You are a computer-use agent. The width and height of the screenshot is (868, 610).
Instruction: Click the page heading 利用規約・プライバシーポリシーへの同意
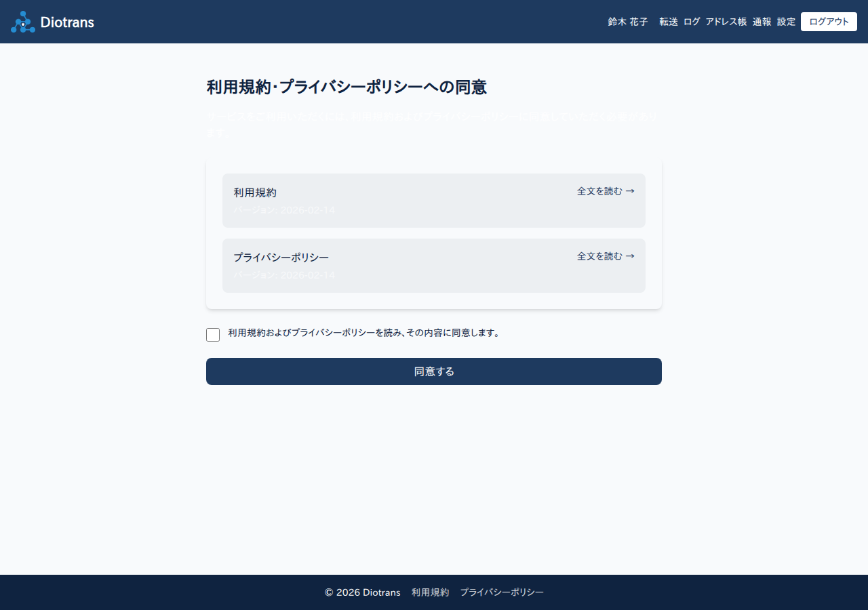[x=347, y=87]
